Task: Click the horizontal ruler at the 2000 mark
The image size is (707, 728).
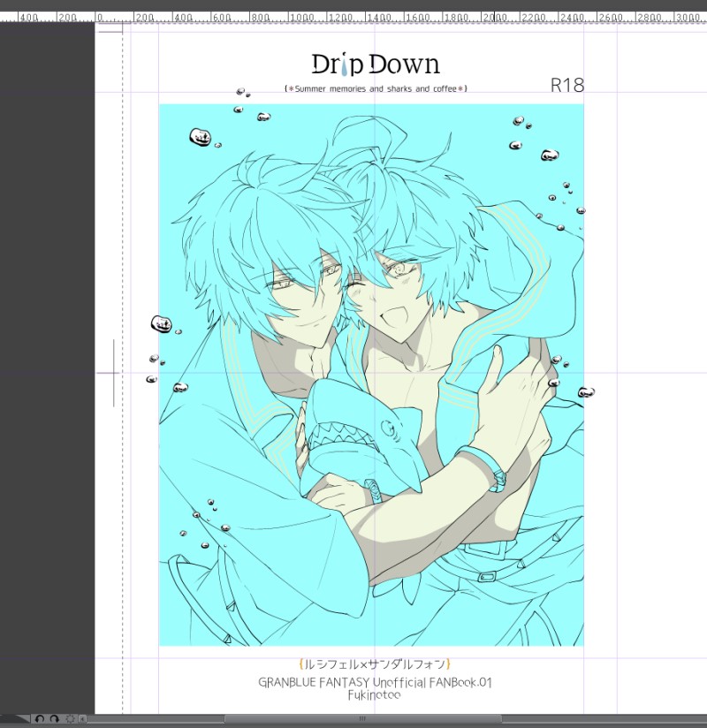Action: 494,18
